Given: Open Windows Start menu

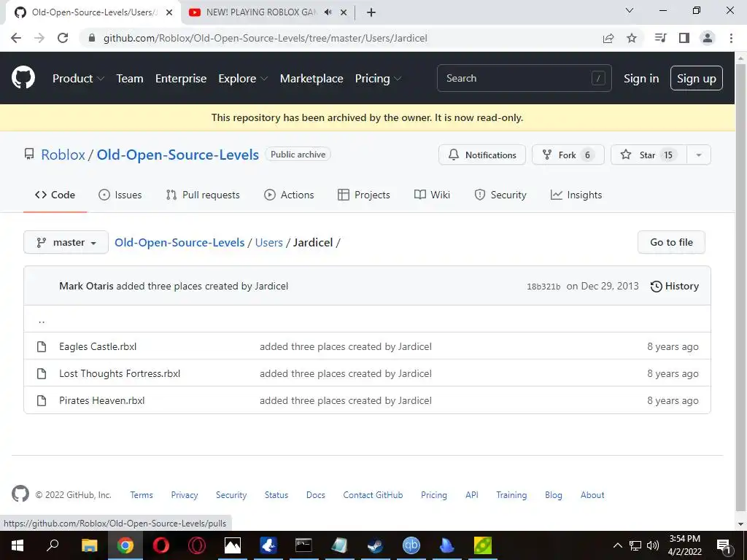Looking at the screenshot, I should (x=18, y=545).
